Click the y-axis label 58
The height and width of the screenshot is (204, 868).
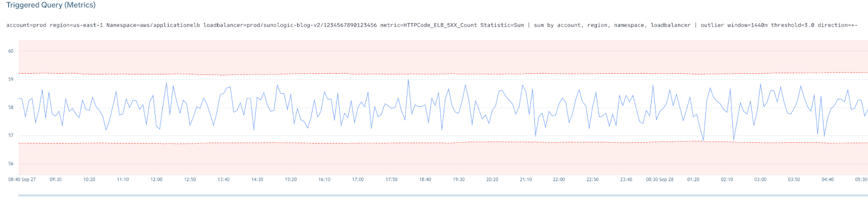point(11,107)
